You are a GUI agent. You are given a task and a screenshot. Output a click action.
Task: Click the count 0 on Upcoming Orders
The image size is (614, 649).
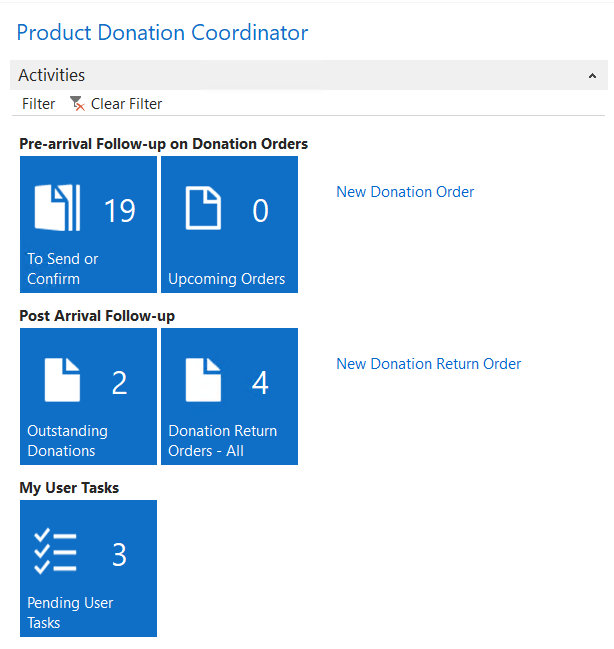pyautogui.click(x=260, y=210)
